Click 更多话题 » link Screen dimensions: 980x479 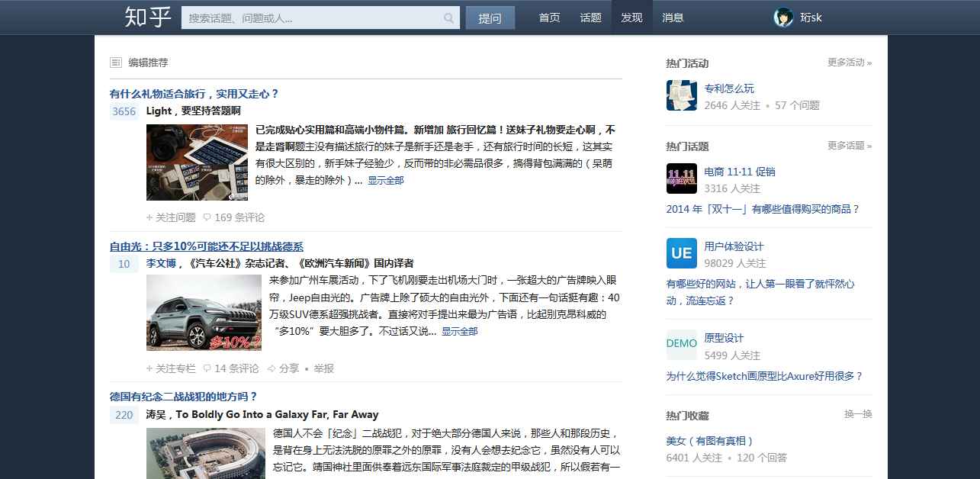point(850,146)
